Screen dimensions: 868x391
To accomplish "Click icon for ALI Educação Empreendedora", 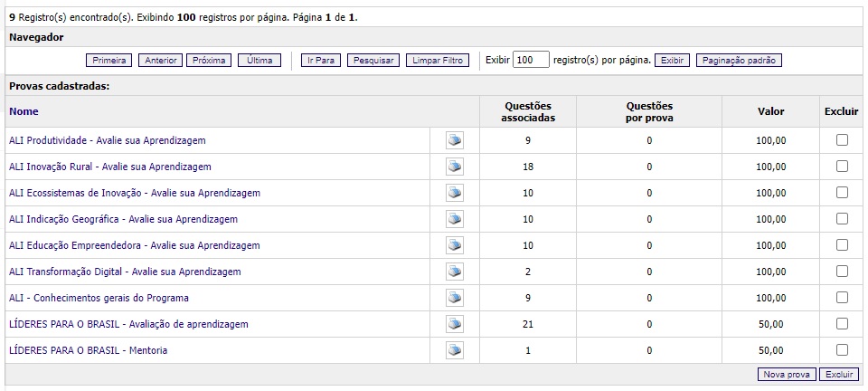I will click(455, 245).
